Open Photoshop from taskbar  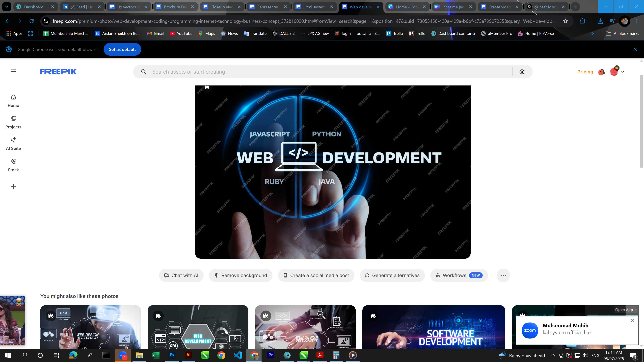pos(172,355)
